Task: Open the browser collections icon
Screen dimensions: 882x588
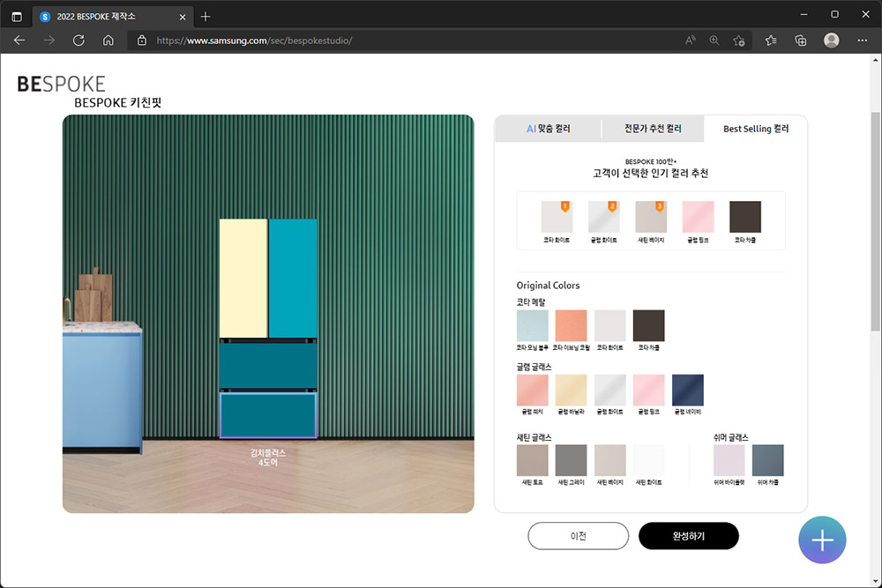Action: pos(801,41)
